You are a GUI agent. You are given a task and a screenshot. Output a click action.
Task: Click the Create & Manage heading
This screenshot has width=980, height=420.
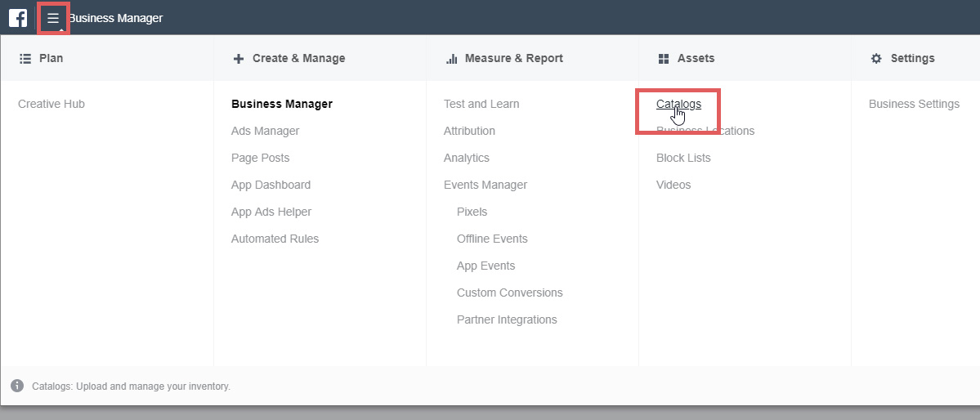click(x=299, y=58)
